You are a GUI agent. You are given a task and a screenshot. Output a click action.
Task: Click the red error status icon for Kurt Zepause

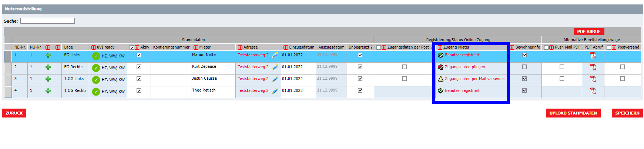point(440,67)
